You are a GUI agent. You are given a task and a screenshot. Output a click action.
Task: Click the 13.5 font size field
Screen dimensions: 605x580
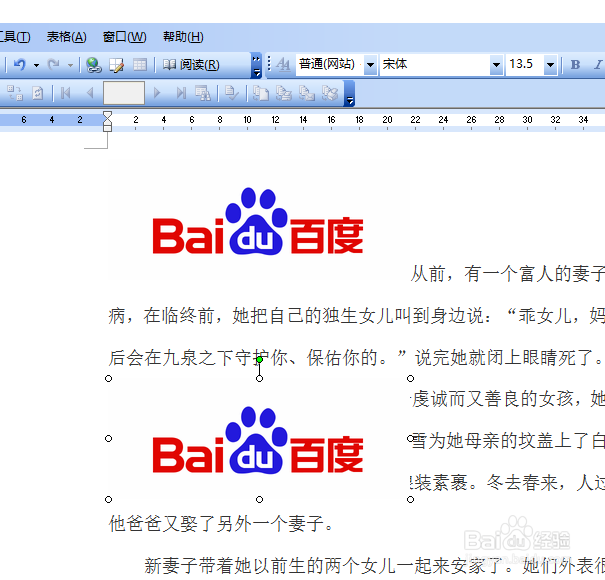coord(525,64)
